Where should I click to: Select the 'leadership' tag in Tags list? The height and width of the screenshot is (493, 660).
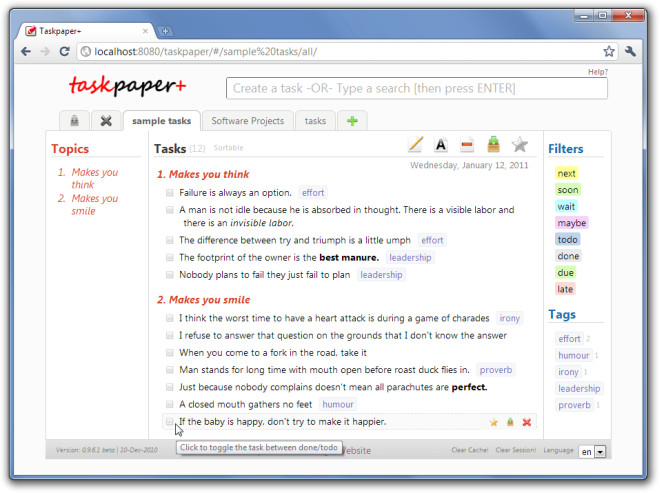pyautogui.click(x=579, y=388)
